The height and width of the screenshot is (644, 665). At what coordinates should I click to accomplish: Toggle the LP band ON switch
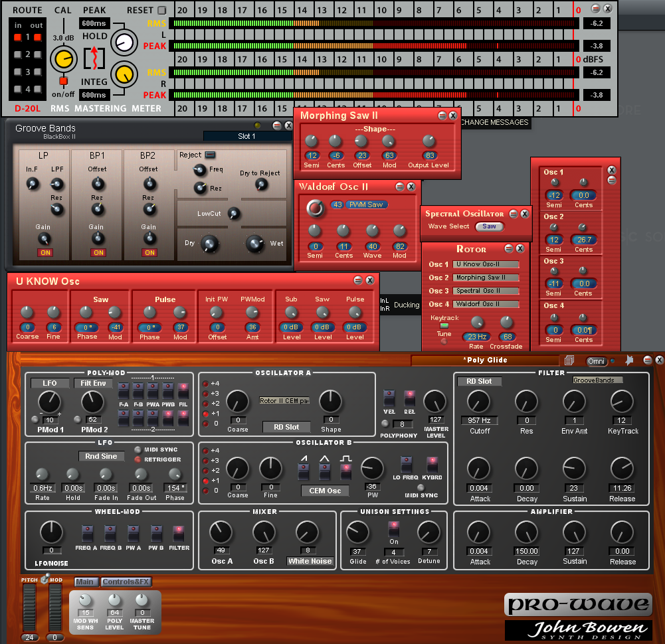point(45,253)
